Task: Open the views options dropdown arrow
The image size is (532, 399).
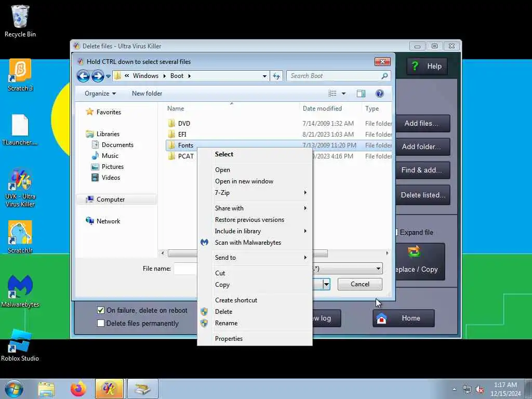Action: [343, 94]
